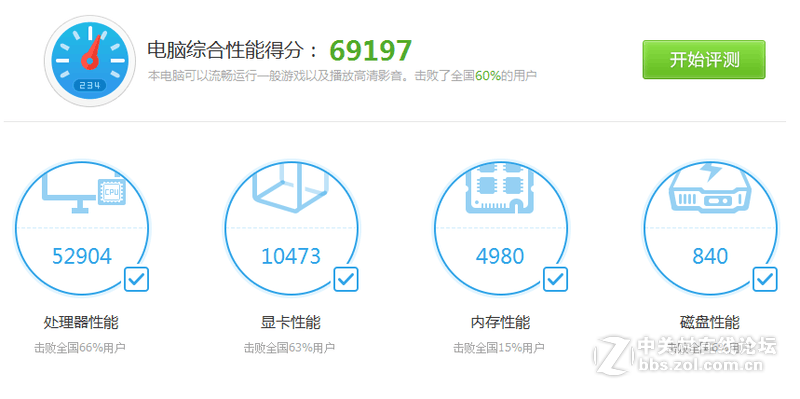Image resolution: width=800 pixels, height=399 pixels.
Task: Click the 处理器性能 label
Action: click(x=81, y=322)
